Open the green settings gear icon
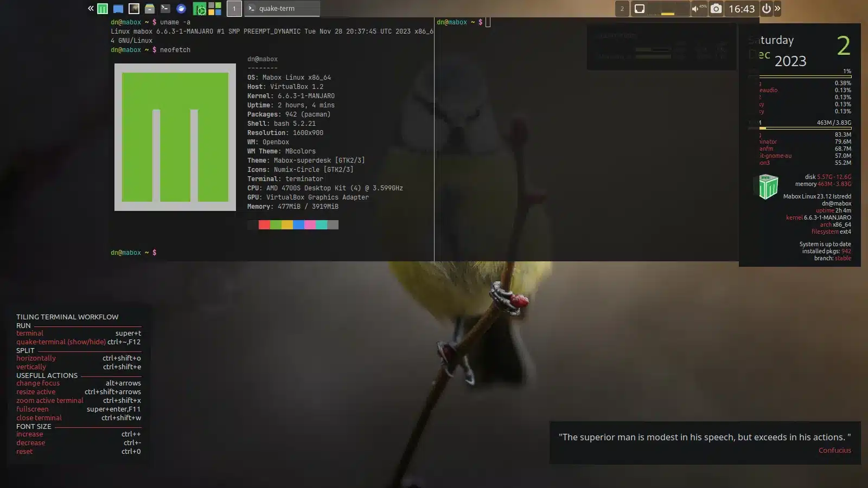 (x=200, y=9)
